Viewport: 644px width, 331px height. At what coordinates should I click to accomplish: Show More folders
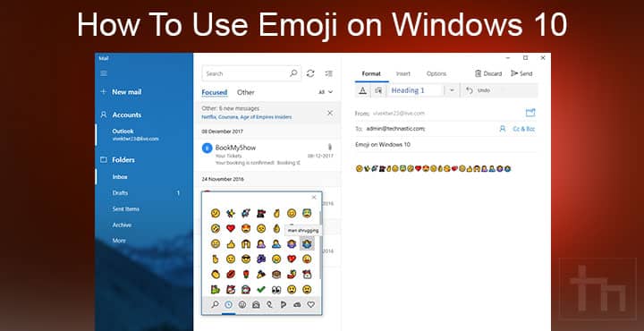coord(119,241)
